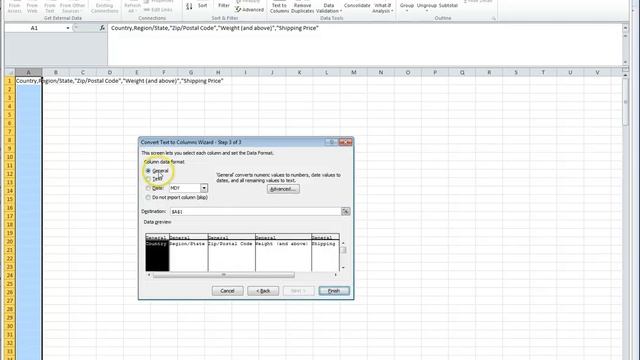
Task: Select row 20 header
Action: tap(10, 241)
